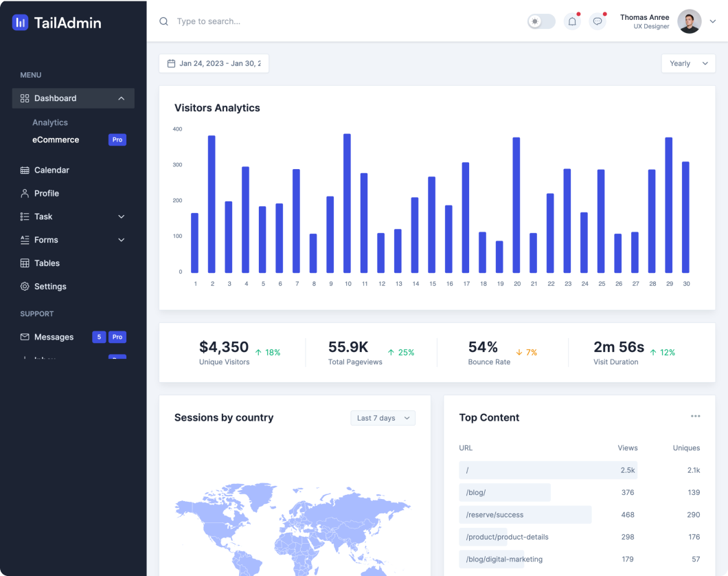Open the Last 7 days dropdown
The image size is (728, 576).
[383, 418]
